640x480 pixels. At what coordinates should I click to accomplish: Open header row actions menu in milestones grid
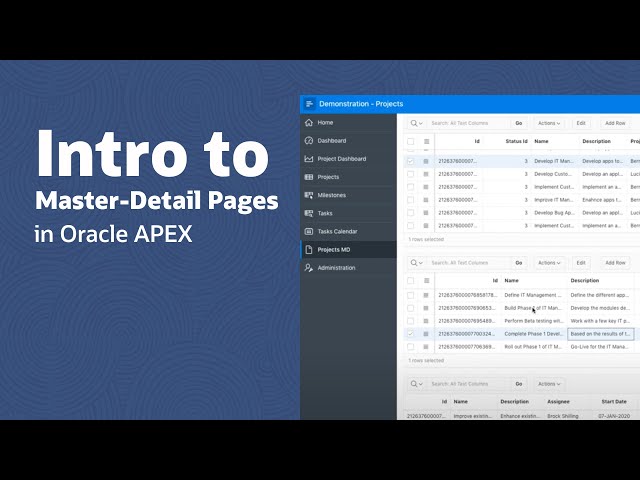pyautogui.click(x=427, y=280)
